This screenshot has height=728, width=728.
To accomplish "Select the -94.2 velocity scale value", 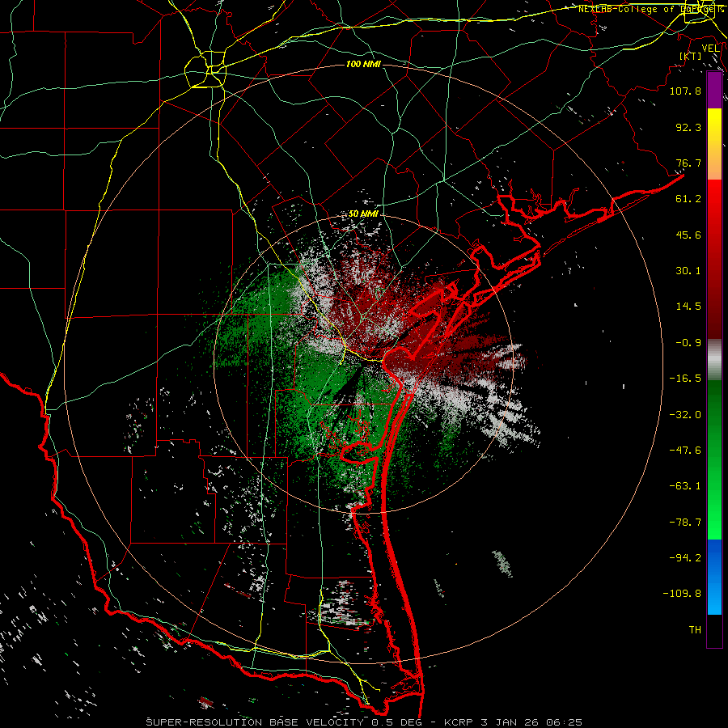I will [685, 558].
